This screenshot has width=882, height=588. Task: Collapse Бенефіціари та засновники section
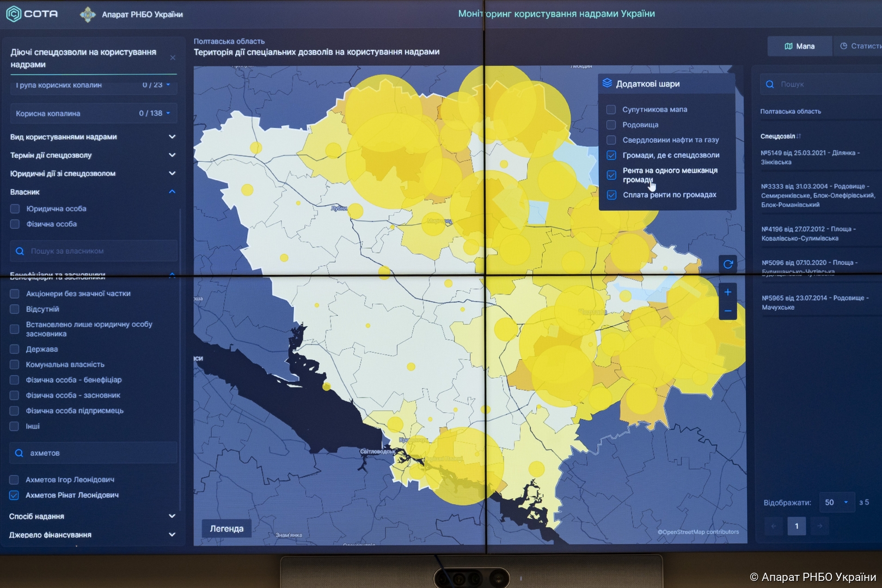click(172, 275)
